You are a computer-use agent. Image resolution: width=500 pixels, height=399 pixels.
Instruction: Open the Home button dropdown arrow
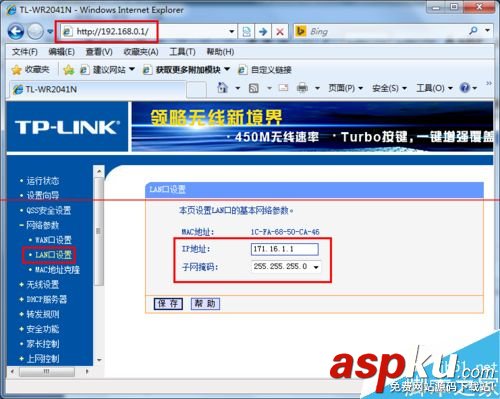click(x=238, y=88)
